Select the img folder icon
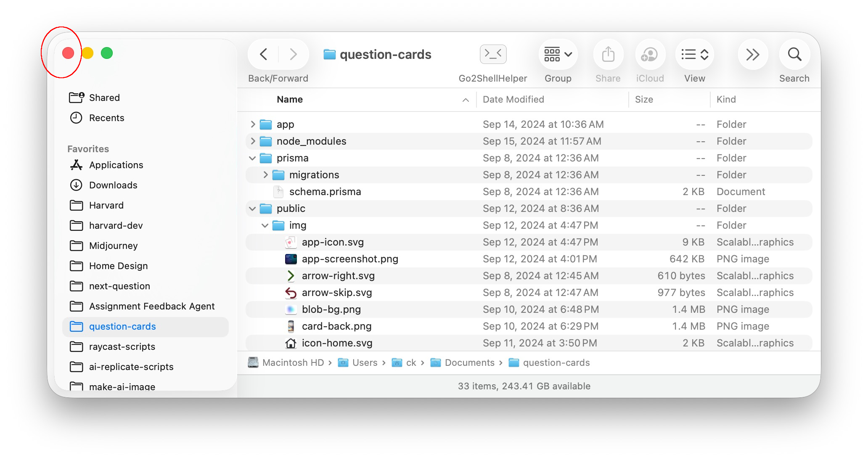Screen dimensions: 868x460 [x=278, y=225]
